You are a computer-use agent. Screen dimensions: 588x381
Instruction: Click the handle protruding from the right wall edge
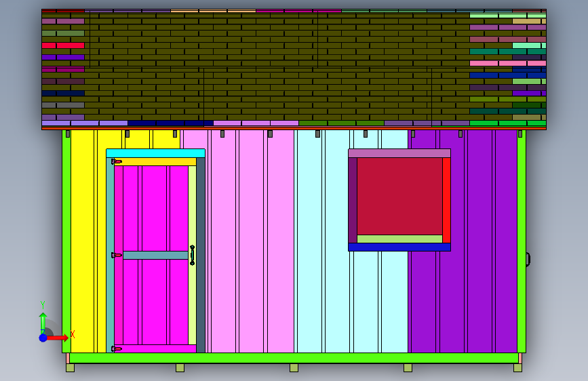point(528,259)
